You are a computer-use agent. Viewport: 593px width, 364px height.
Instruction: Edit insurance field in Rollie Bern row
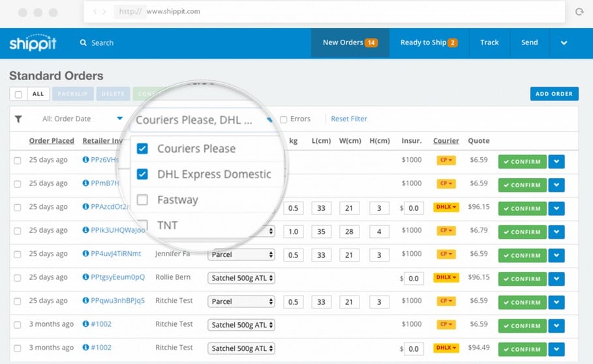[x=414, y=279]
